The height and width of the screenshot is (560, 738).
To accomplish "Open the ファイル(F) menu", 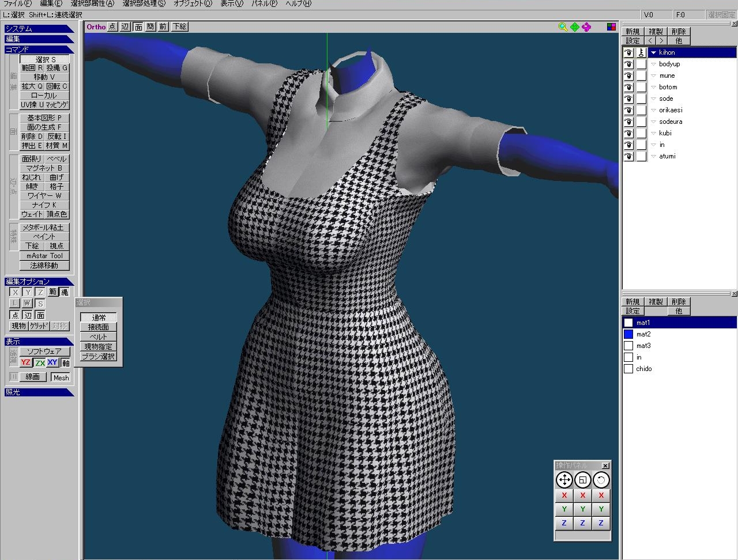I will tap(17, 3).
